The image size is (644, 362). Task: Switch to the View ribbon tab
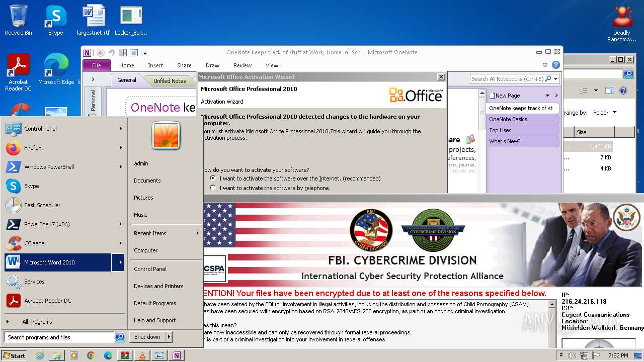(272, 65)
